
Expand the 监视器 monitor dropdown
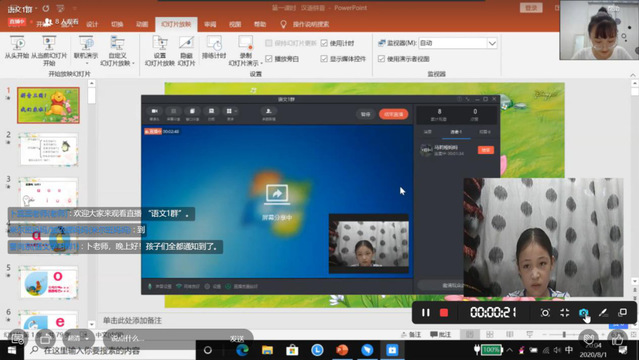tap(492, 43)
